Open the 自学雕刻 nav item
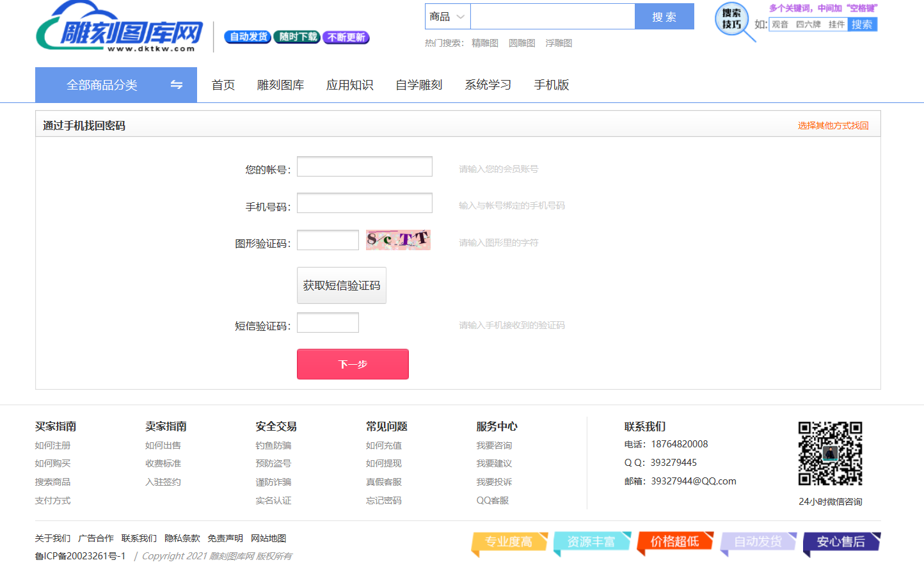924x567 pixels. coord(418,85)
